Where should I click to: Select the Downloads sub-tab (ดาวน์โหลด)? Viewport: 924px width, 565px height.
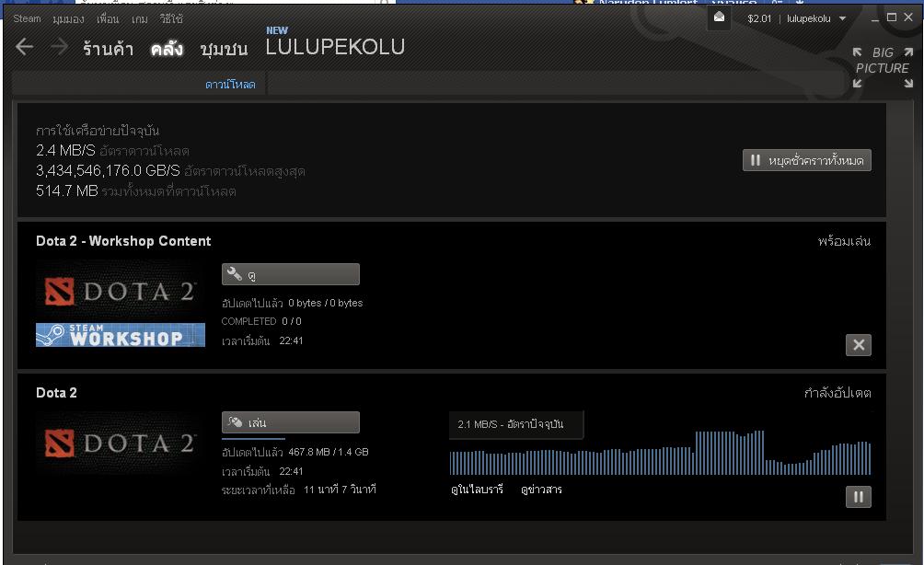pos(230,85)
